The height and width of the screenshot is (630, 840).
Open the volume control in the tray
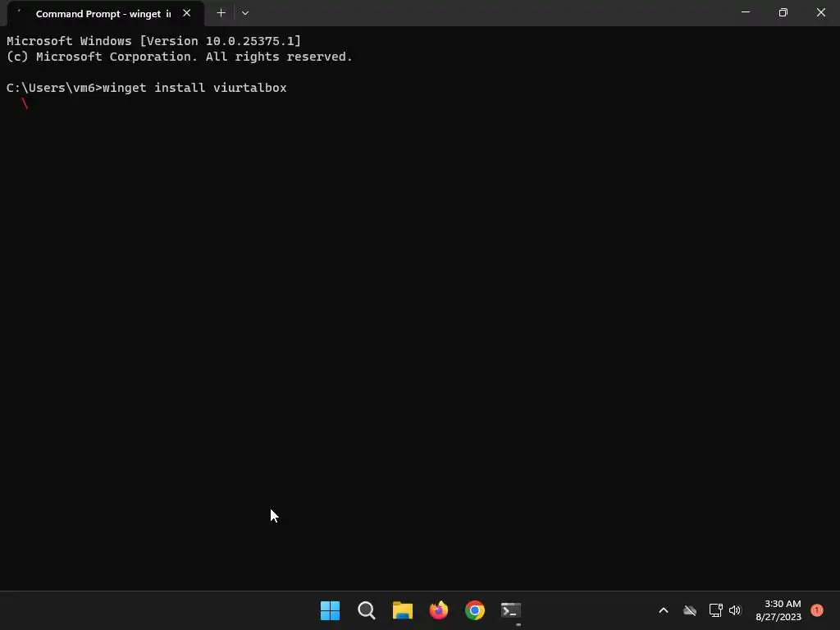point(735,610)
